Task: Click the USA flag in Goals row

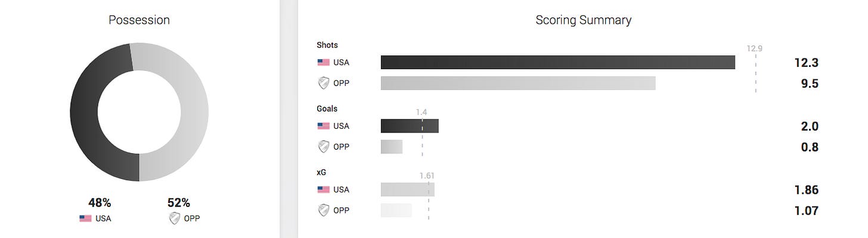Action: [x=323, y=126]
